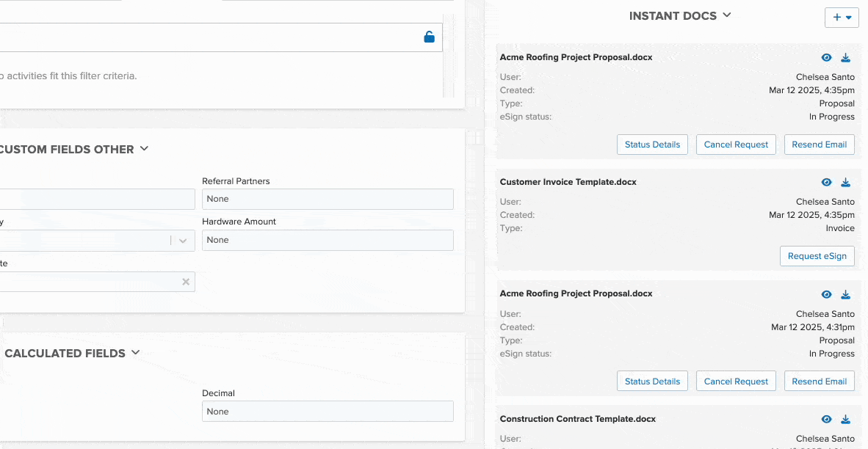Cancel Request on the first proposal
The width and height of the screenshot is (868, 449).
pos(736,145)
